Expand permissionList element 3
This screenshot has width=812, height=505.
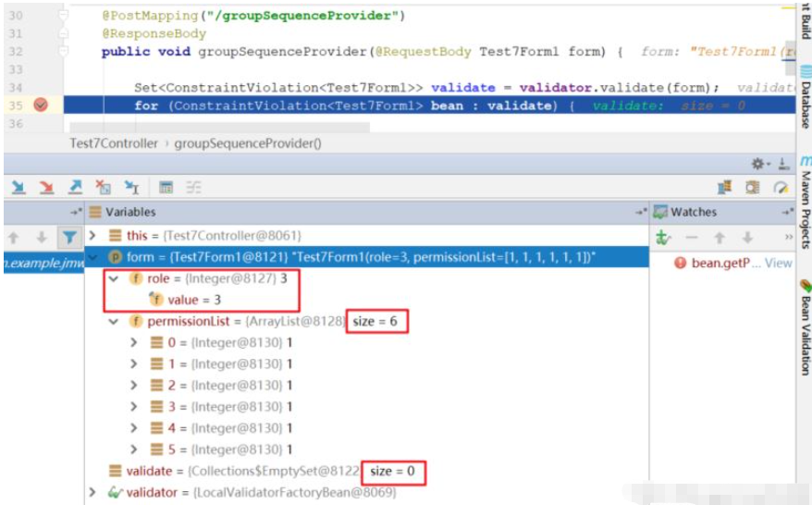[133, 407]
